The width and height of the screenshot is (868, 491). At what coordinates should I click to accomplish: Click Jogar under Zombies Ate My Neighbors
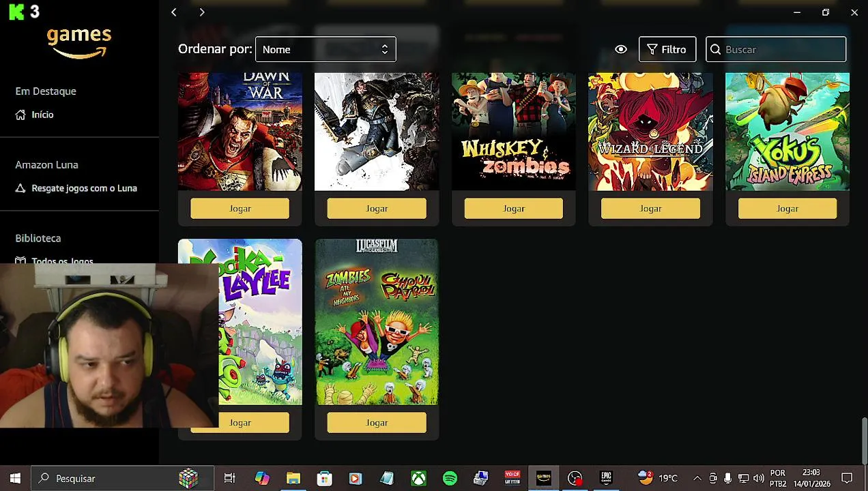[377, 423]
